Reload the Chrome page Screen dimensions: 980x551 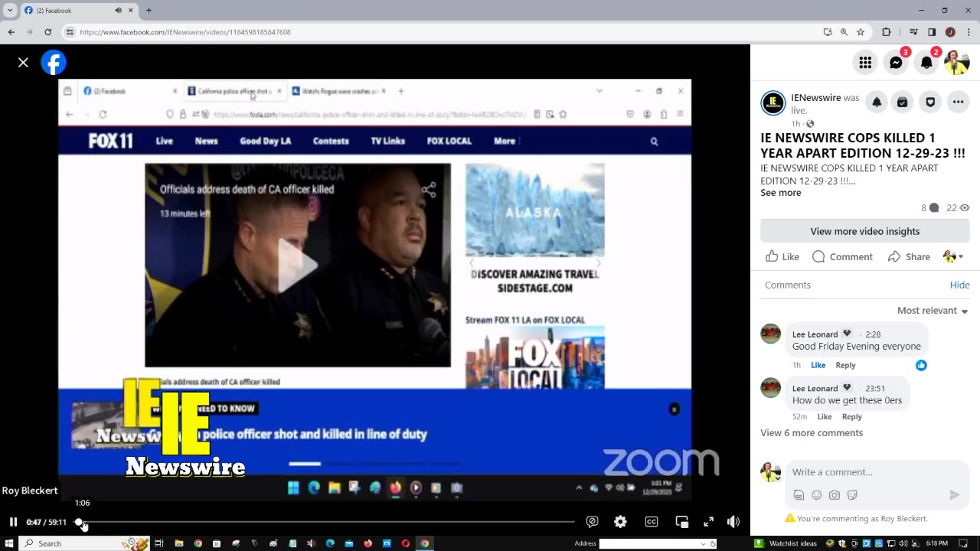coord(47,32)
